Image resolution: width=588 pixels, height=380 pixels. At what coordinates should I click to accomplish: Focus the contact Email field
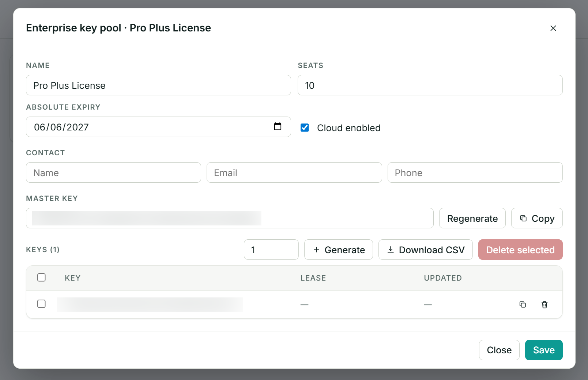coord(294,172)
